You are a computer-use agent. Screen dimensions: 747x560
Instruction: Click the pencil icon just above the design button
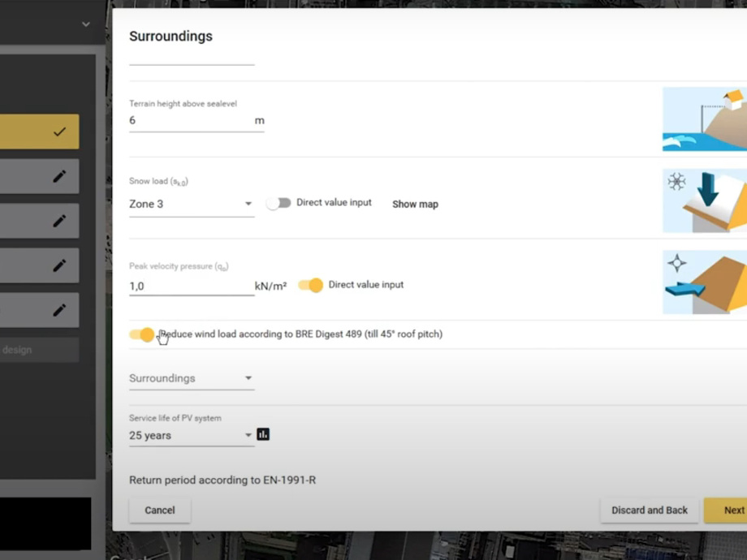59,310
